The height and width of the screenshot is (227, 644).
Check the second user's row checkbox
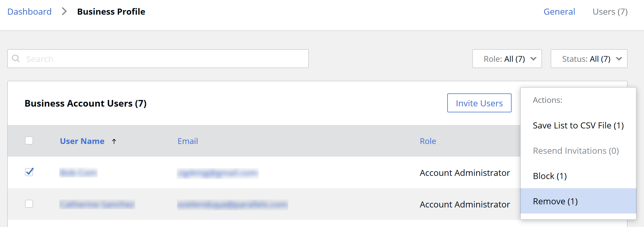pos(29,204)
